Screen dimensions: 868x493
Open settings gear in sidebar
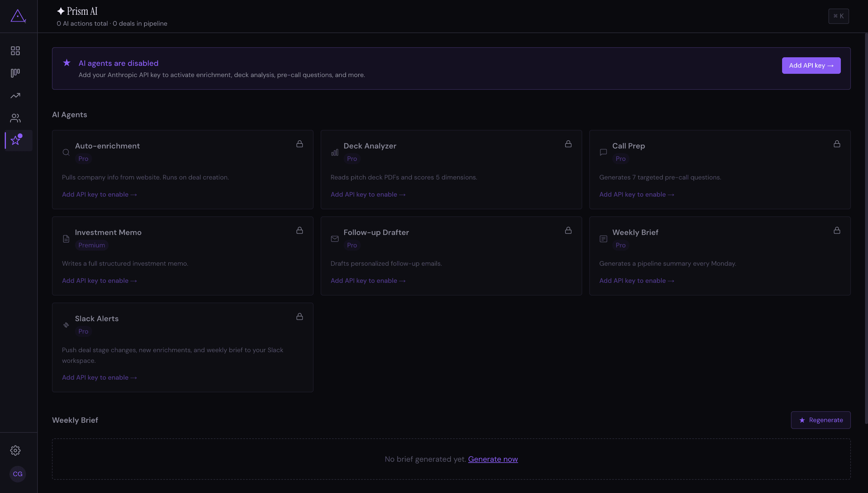(15, 450)
